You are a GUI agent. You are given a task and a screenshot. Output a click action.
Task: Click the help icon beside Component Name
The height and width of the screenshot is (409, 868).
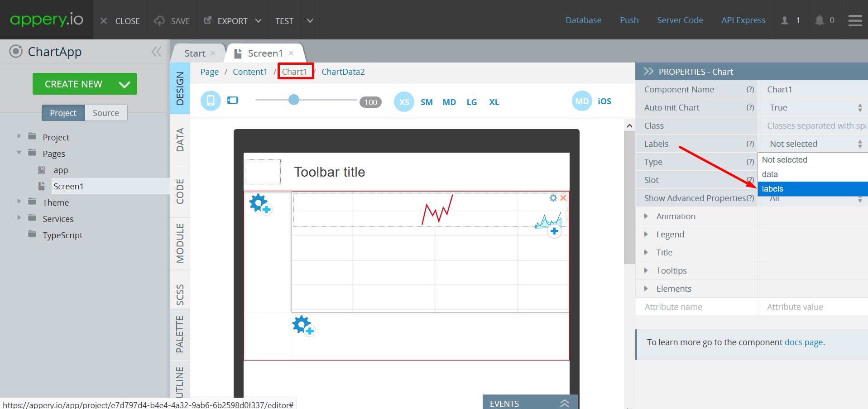tap(750, 90)
